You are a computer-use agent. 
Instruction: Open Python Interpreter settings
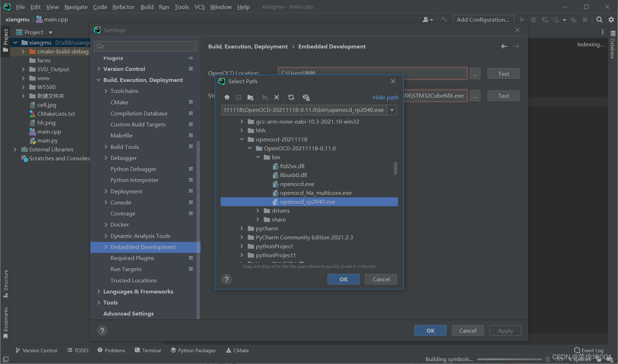(134, 180)
